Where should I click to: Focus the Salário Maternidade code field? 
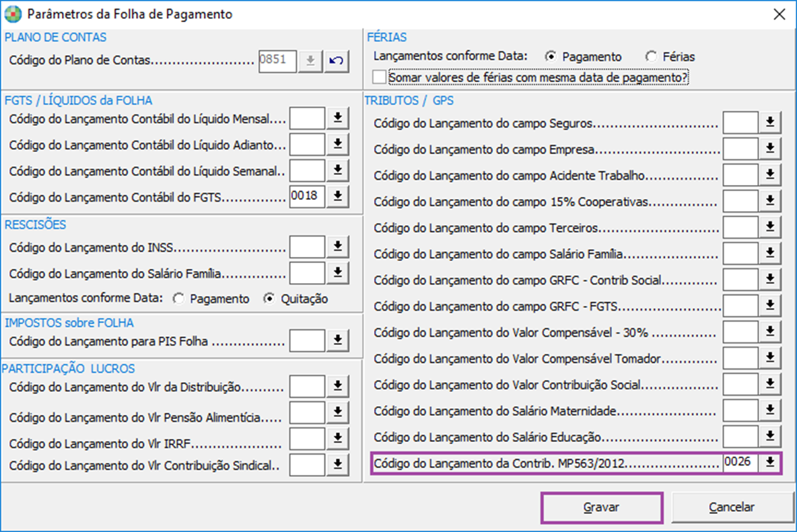pyautogui.click(x=740, y=410)
